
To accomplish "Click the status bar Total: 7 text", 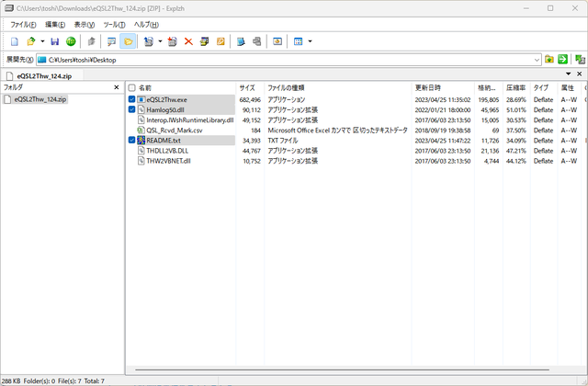I will point(94,380).
